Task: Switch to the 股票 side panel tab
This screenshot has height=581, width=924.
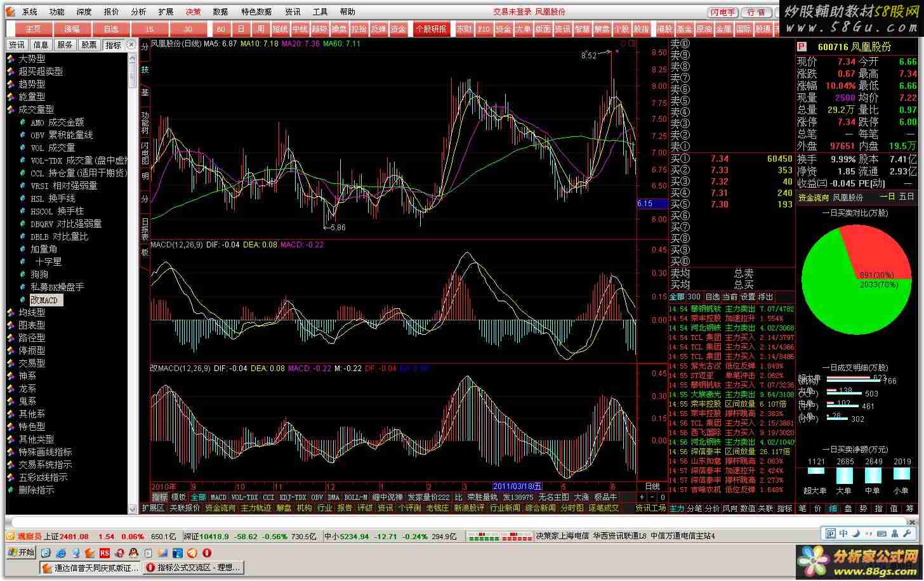Action: [x=89, y=45]
